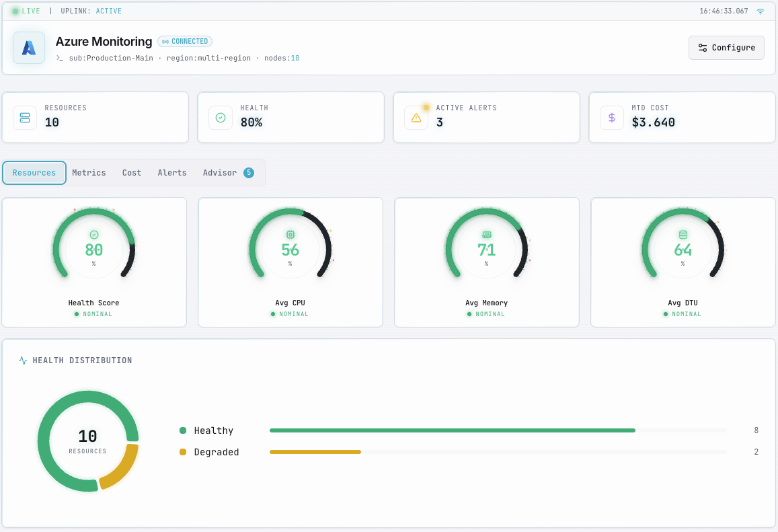Select the Resources tab
The image size is (778, 532).
pyautogui.click(x=34, y=173)
